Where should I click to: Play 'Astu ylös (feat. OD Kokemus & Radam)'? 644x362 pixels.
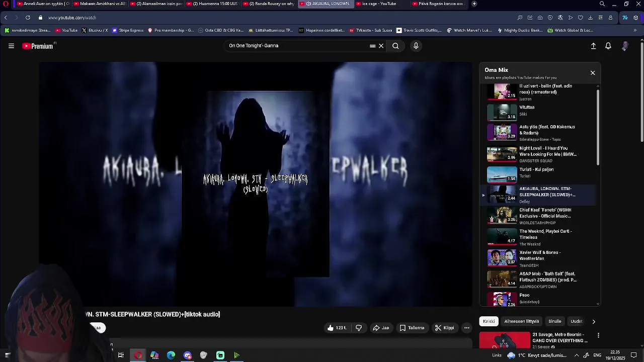point(538,133)
